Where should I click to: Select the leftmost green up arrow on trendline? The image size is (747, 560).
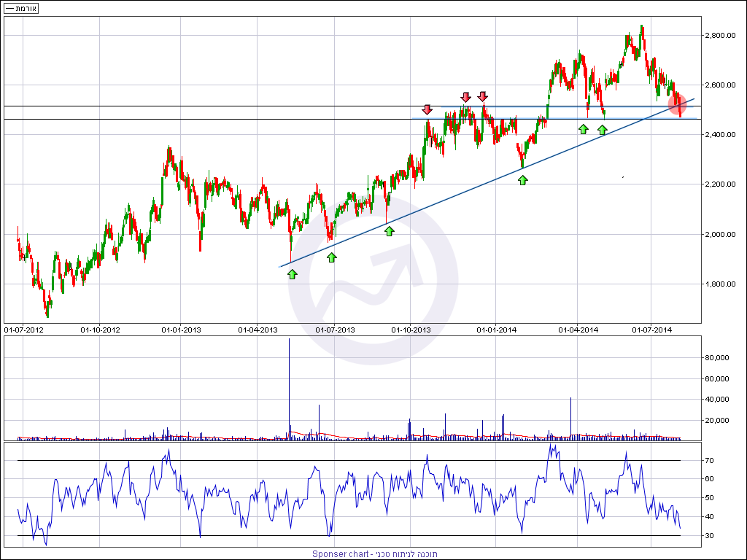pos(292,274)
